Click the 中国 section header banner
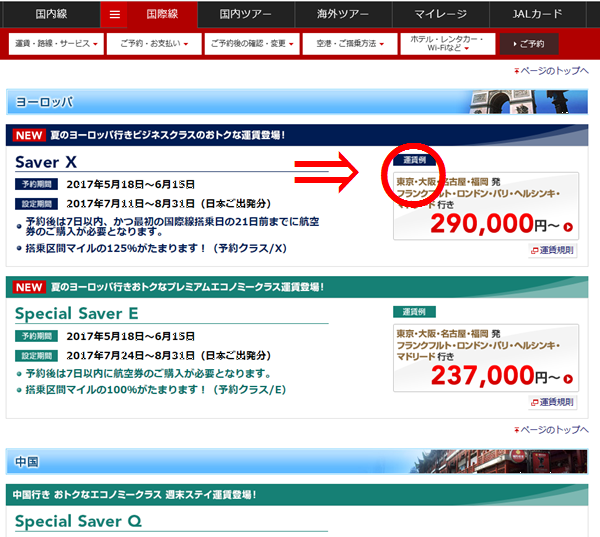This screenshot has width=600, height=537. [297, 462]
